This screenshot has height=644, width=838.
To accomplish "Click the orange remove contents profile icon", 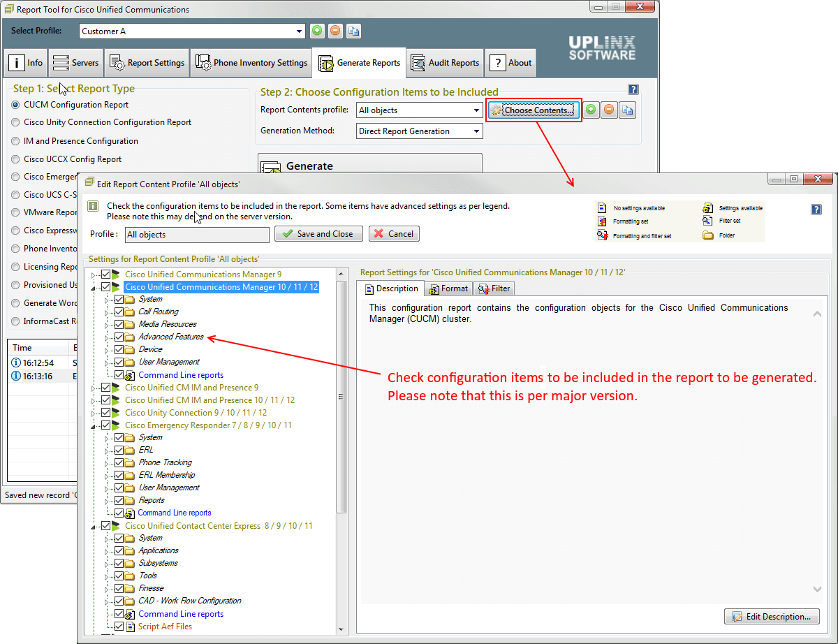I will coord(609,110).
